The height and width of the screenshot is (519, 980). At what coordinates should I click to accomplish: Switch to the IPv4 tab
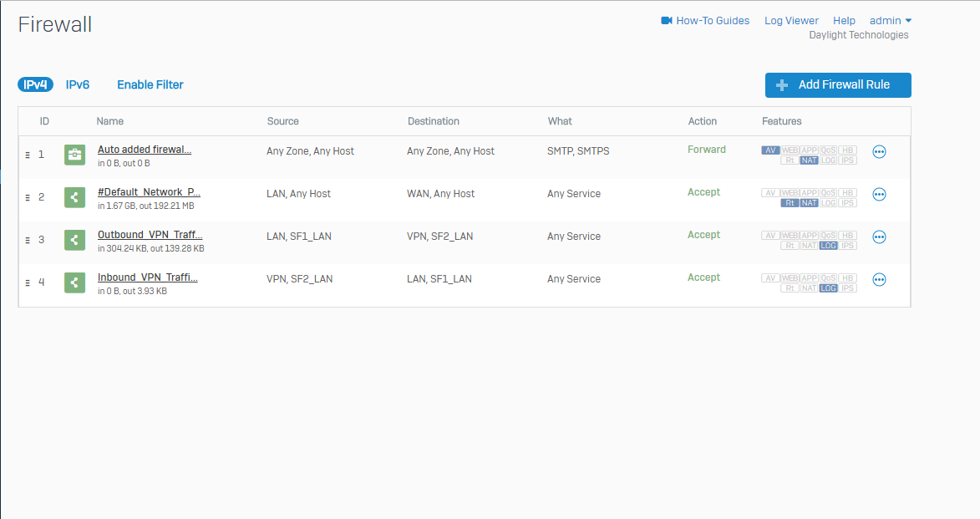(35, 84)
